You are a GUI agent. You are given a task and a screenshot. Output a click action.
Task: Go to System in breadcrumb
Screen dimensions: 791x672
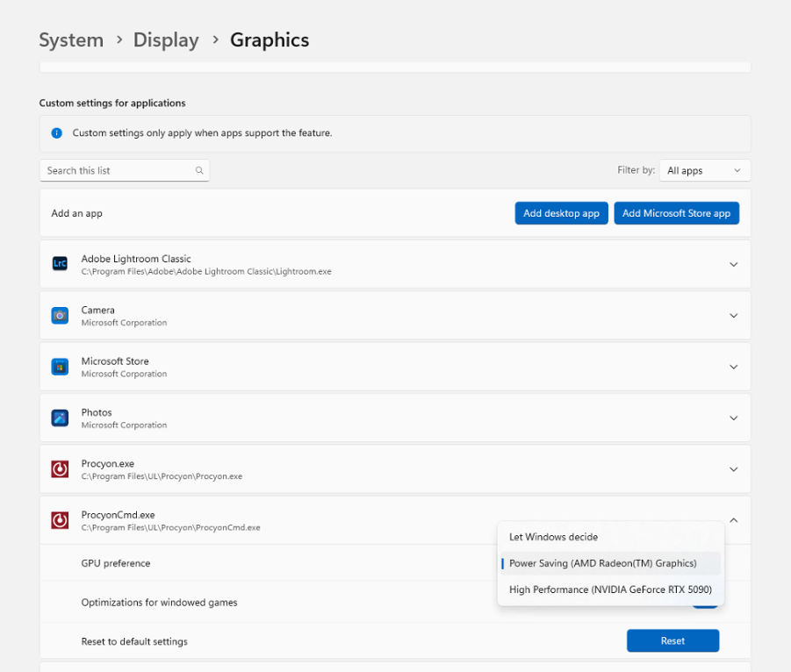tap(71, 39)
